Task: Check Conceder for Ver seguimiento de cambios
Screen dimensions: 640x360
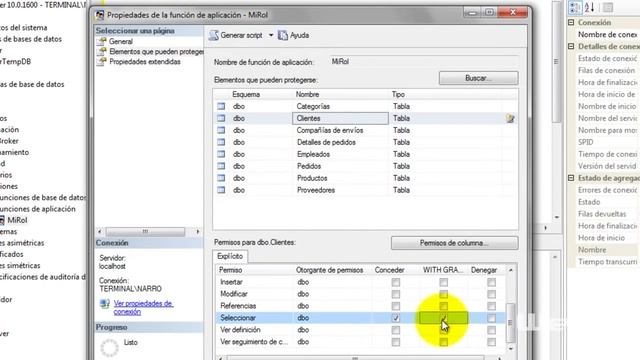Action: coord(396,342)
